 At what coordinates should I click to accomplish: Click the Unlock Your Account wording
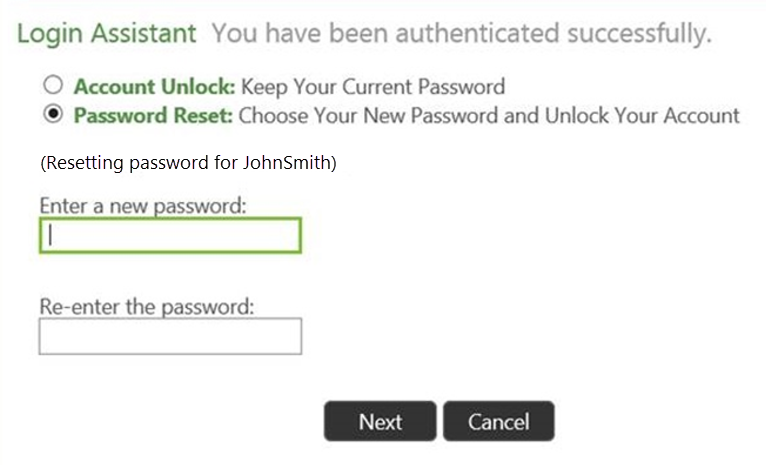642,116
